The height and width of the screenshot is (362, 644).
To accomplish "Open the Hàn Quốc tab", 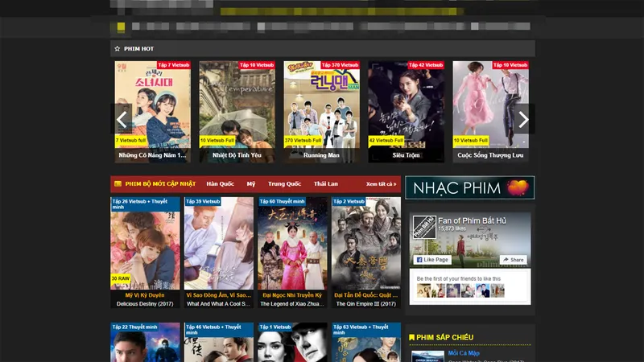I will 220,184.
